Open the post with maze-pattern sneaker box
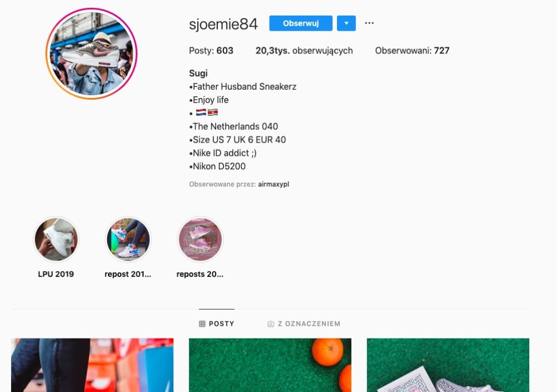557x392 pixels. click(x=448, y=365)
